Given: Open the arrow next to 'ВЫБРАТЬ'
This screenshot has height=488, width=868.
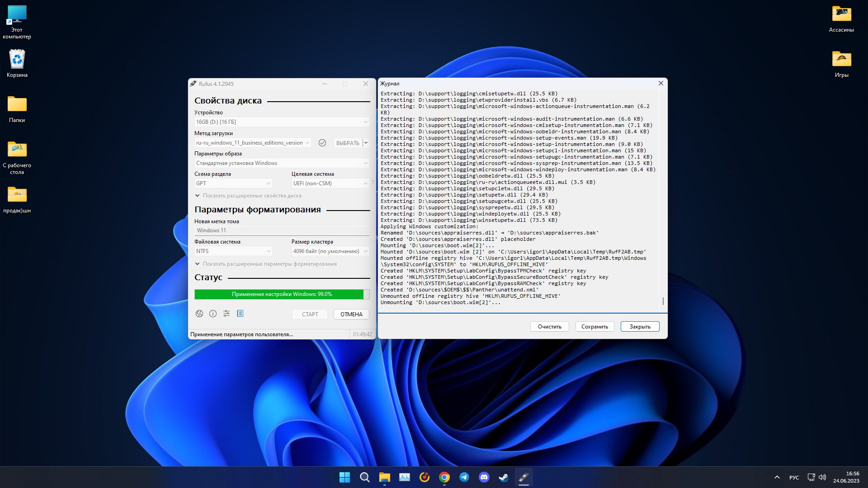Looking at the screenshot, I should tap(366, 143).
